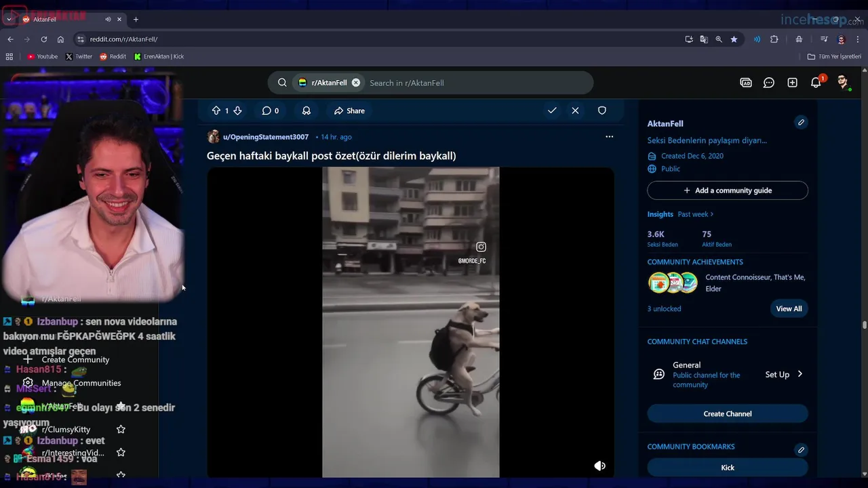Screen dimensions: 868x488
Task: Click the Chrome profile avatar
Action: 841,39
